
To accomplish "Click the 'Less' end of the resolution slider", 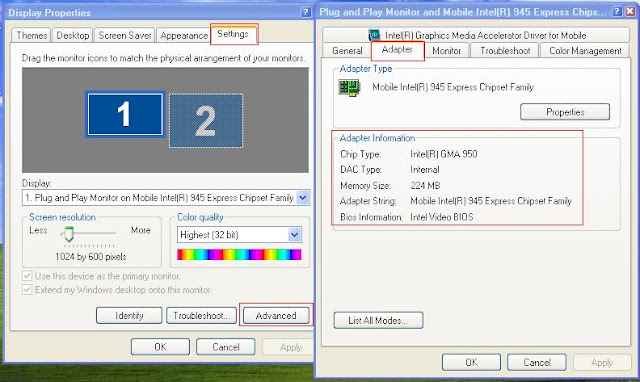I will pyautogui.click(x=38, y=230).
